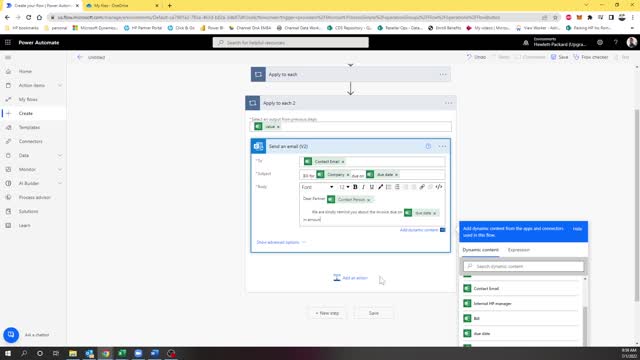Click the Send an email (V2) help icon
640x360 pixels.
click(x=428, y=146)
